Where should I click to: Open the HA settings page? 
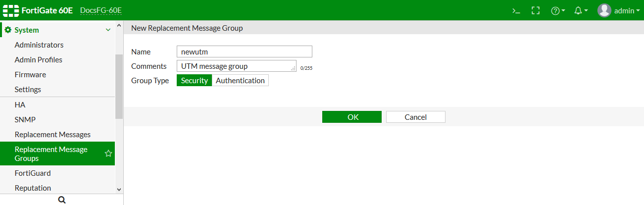pos(20,105)
